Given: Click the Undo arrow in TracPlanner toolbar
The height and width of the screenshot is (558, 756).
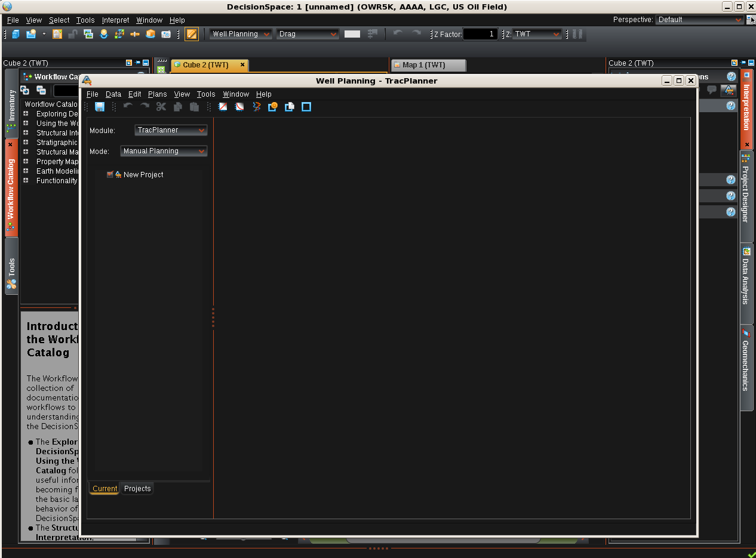Looking at the screenshot, I should tap(128, 106).
